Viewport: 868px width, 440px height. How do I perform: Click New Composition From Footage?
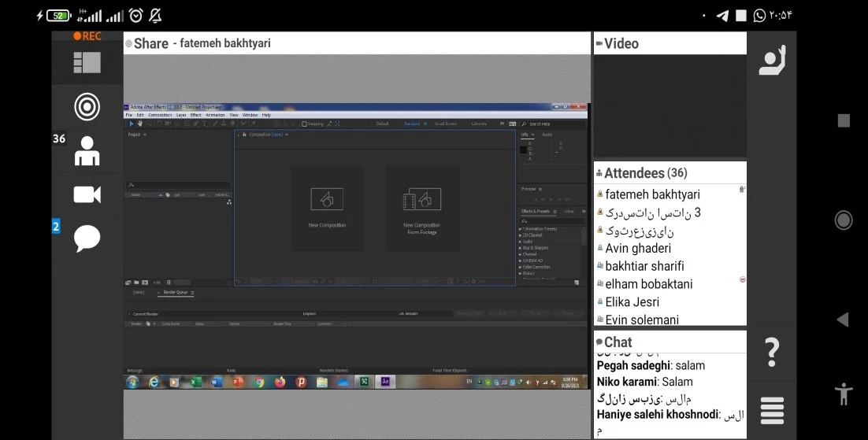[x=421, y=208]
